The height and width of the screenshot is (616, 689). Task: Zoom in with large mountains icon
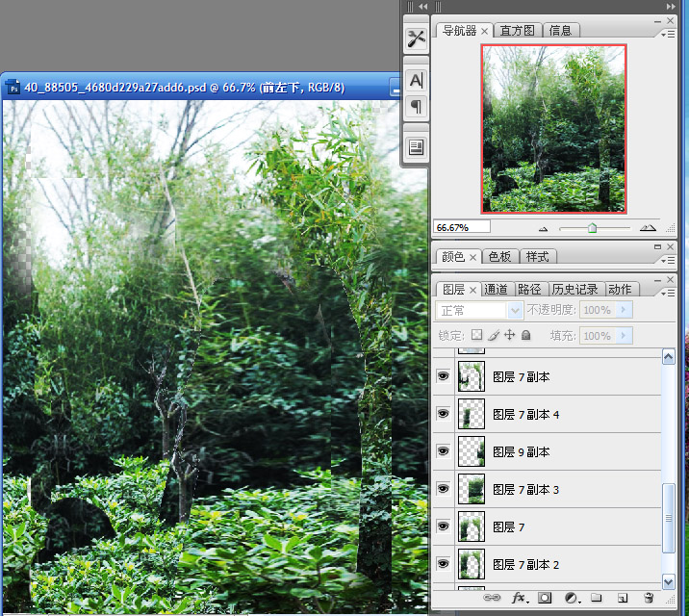click(648, 227)
